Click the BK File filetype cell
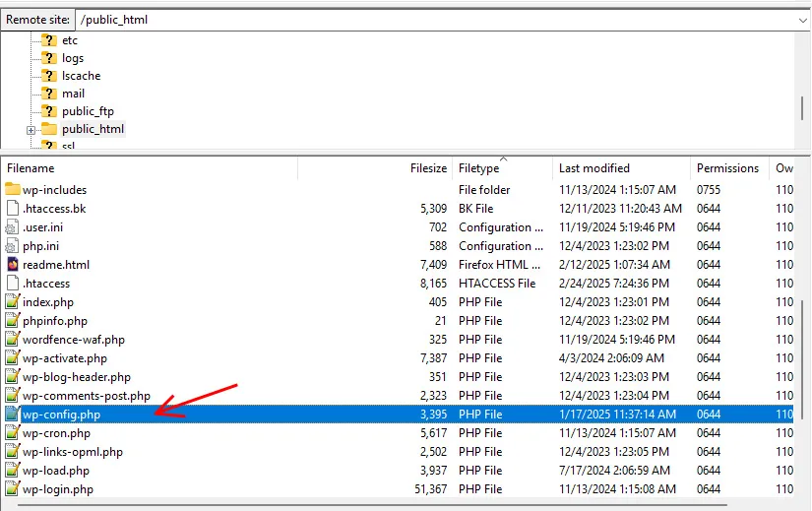Viewport: 812px width, 511px height. [x=476, y=209]
